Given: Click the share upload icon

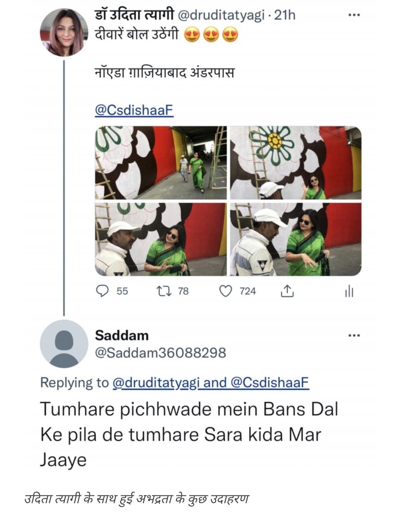Looking at the screenshot, I should (x=287, y=291).
